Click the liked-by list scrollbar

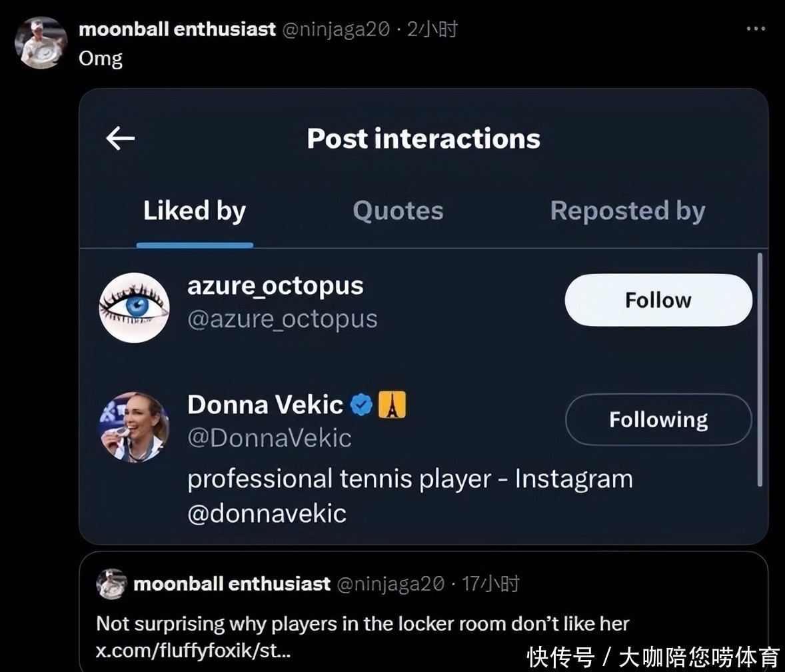(x=760, y=370)
